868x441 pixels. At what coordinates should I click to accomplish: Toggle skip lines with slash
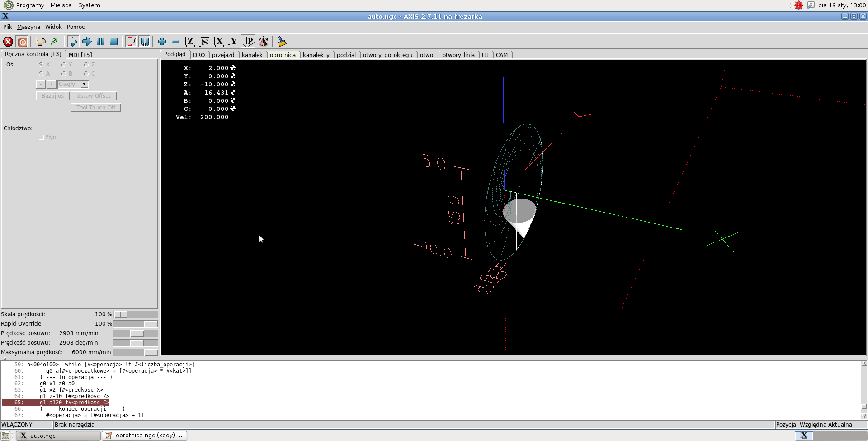[131, 42]
